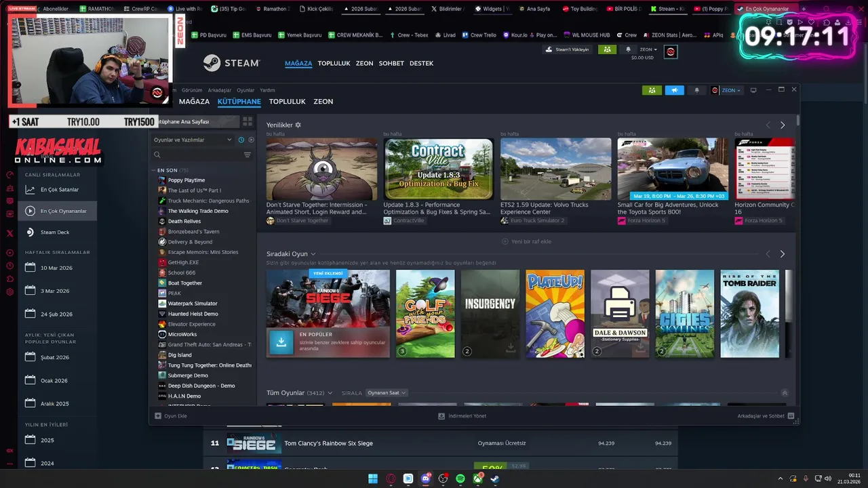Screen dimensions: 868x488
Task: Toggle the ready-to-play filter icon
Action: tap(251, 140)
